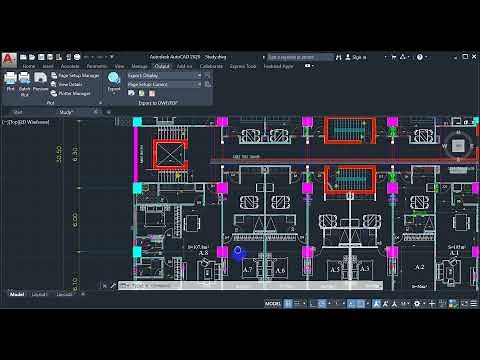Toggle snap mode in the status bar

tap(297, 304)
